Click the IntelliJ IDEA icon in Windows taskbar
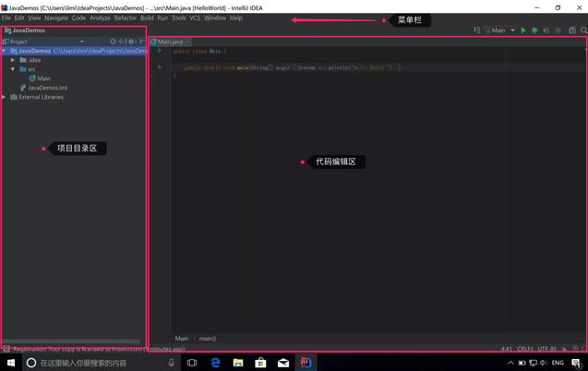Screen dimensions: 588x371 pyautogui.click(x=305, y=363)
